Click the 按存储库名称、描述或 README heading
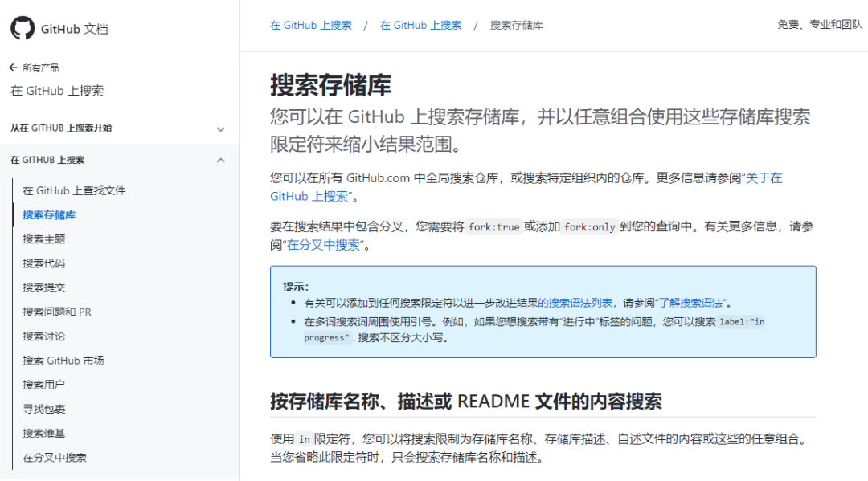The height and width of the screenshot is (481, 868). point(465,402)
